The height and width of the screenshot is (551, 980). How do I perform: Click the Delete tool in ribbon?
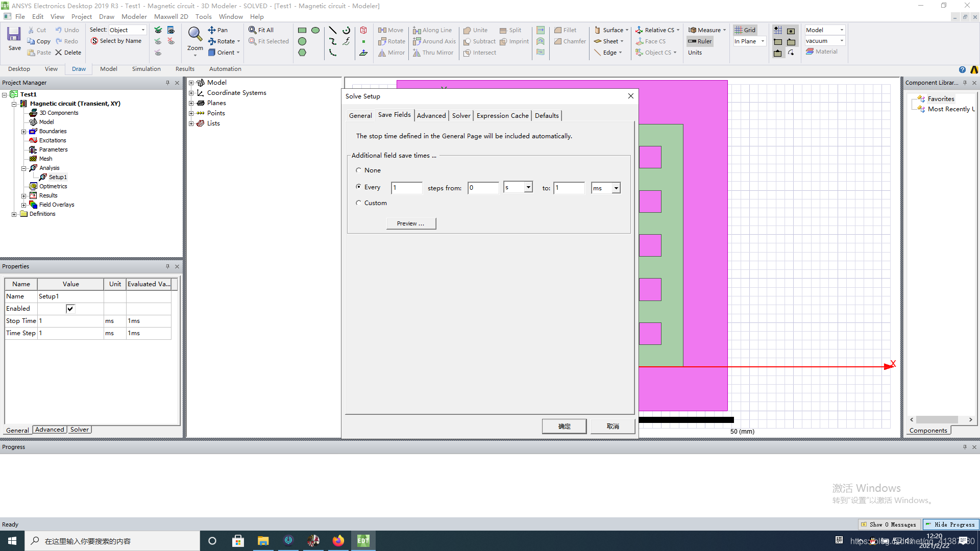tap(68, 53)
